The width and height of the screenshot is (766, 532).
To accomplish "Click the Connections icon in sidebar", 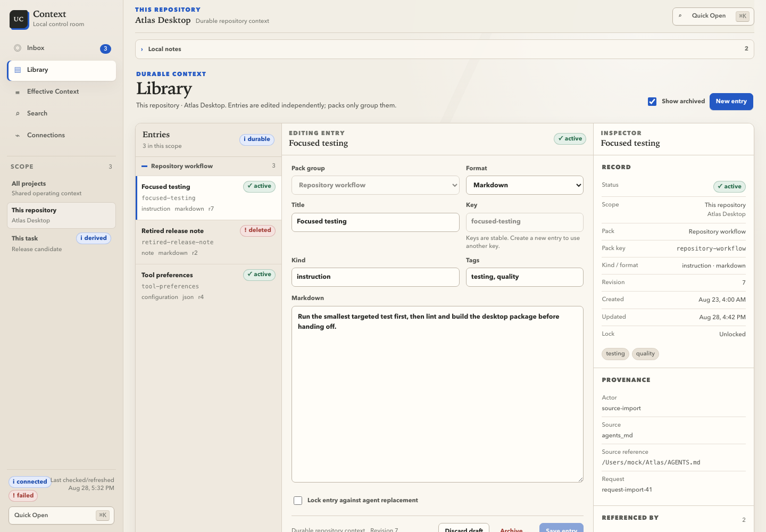I will [18, 135].
